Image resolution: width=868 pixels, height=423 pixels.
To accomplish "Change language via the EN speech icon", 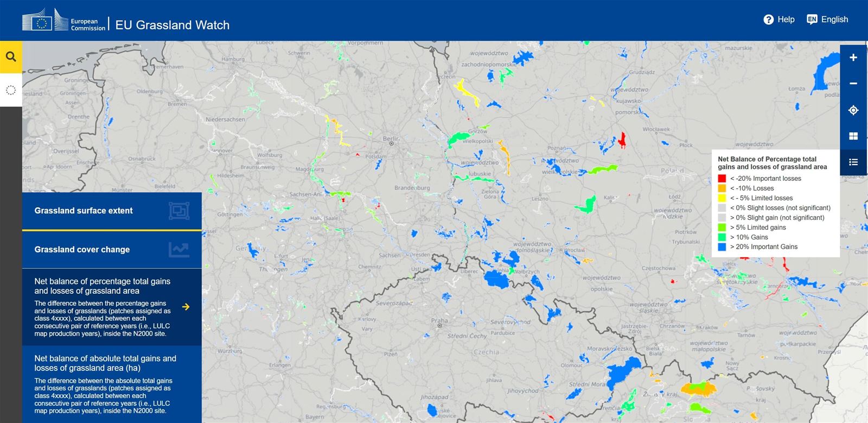I will (812, 20).
